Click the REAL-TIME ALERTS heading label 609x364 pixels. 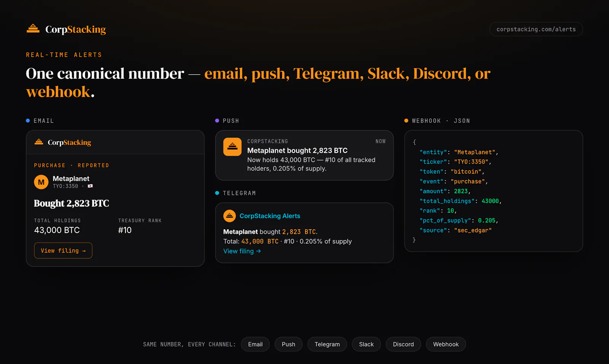[64, 55]
